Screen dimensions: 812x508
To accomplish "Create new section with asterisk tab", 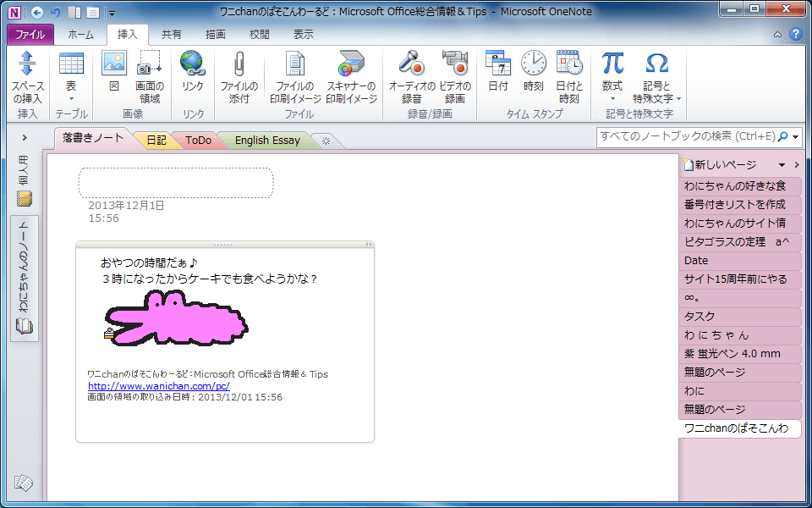I will coord(326,141).
